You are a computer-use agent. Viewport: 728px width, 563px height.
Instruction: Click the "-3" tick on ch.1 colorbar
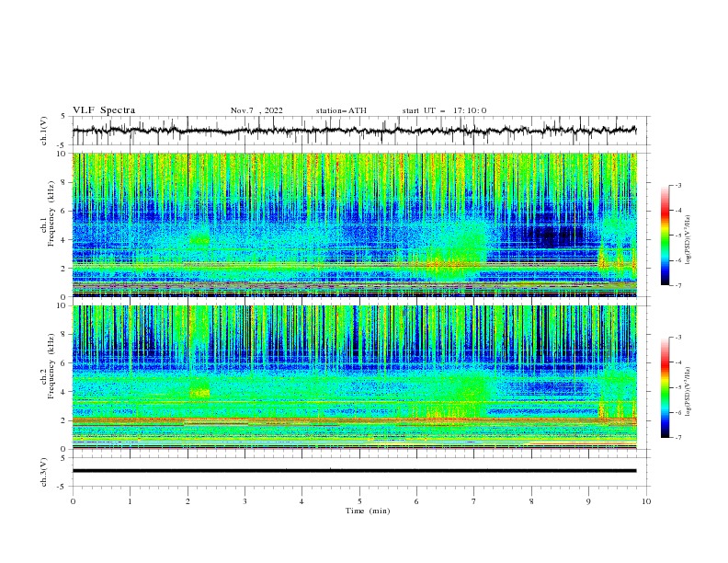(677, 185)
